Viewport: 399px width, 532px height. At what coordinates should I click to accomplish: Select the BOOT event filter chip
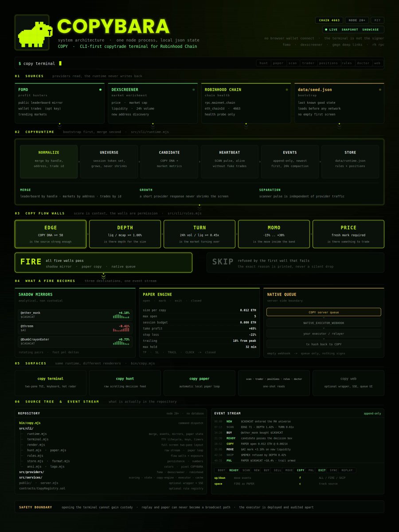point(222,470)
